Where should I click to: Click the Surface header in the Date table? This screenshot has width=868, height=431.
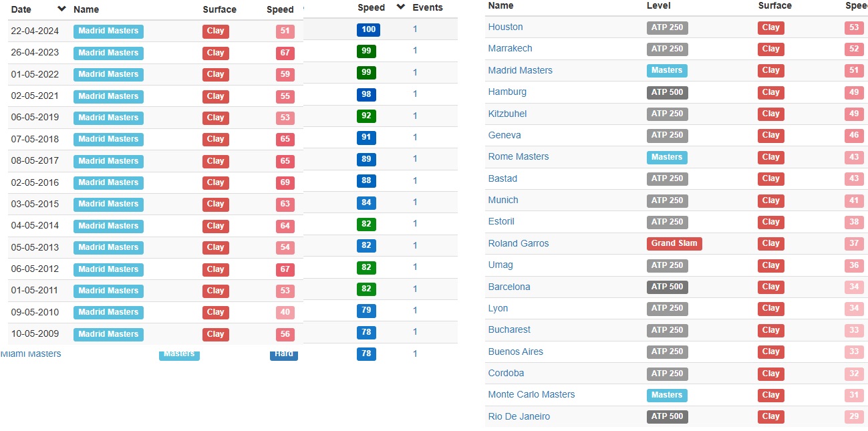point(220,9)
